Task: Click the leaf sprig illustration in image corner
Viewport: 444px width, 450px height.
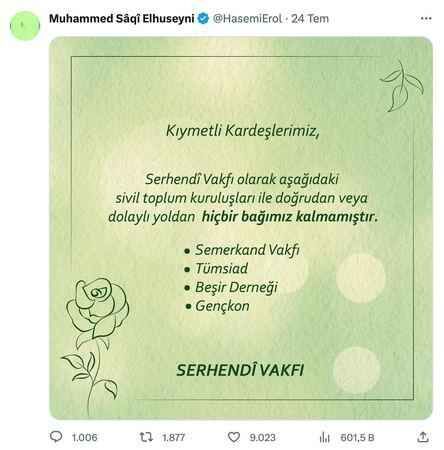Action: (402, 86)
